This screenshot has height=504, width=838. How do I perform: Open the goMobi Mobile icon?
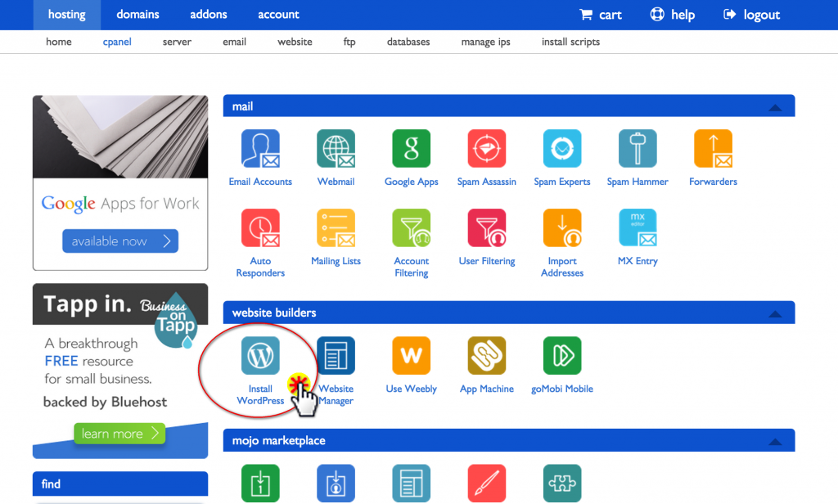point(561,355)
